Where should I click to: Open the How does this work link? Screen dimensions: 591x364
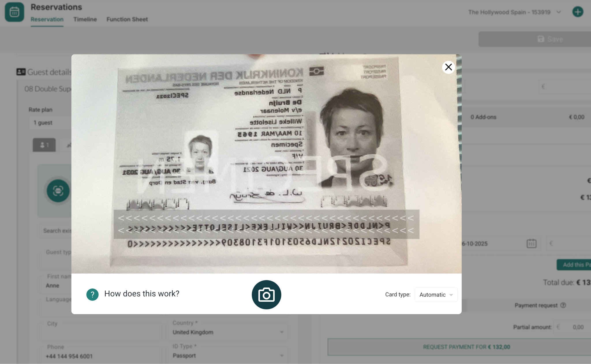(142, 294)
